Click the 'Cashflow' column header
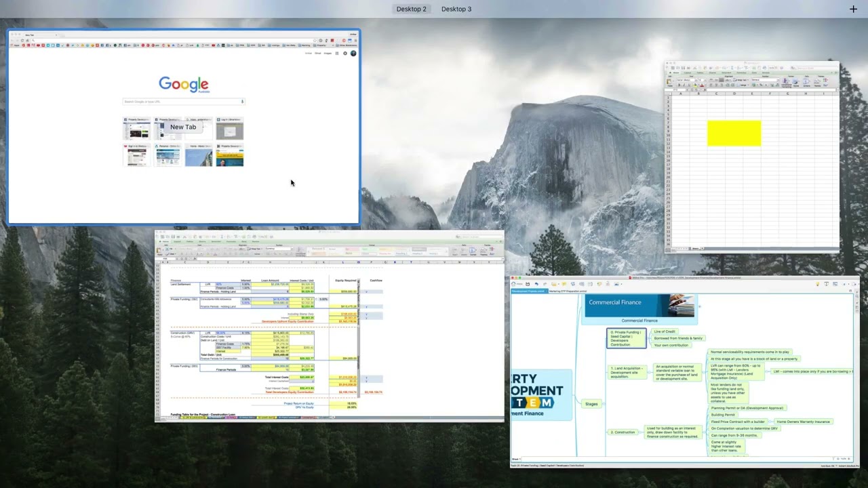Image resolution: width=868 pixels, height=488 pixels. [x=376, y=281]
